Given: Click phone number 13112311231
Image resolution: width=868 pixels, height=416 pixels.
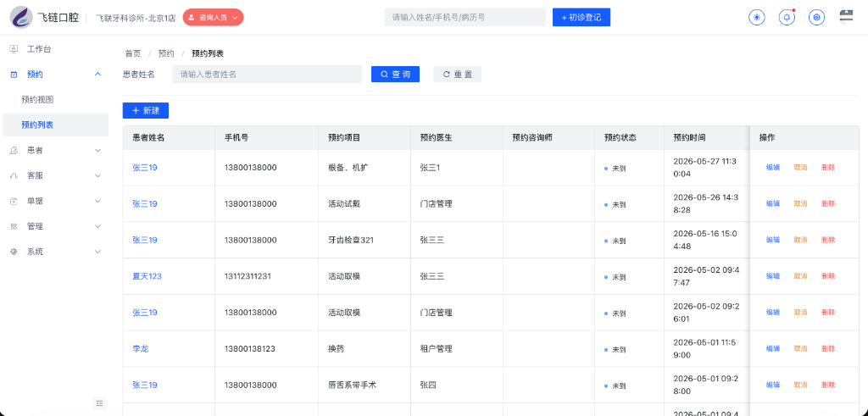Looking at the screenshot, I should tap(248, 276).
